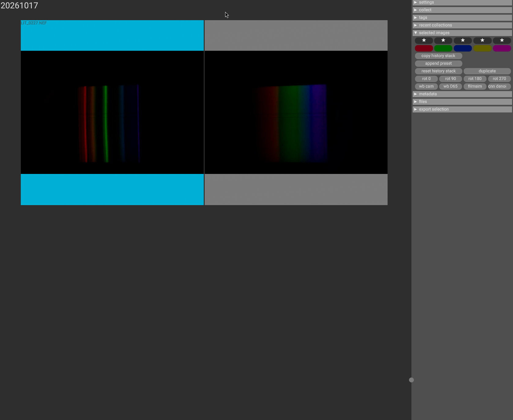Expand the collect panel
Image resolution: width=513 pixels, height=420 pixels.
point(462,10)
